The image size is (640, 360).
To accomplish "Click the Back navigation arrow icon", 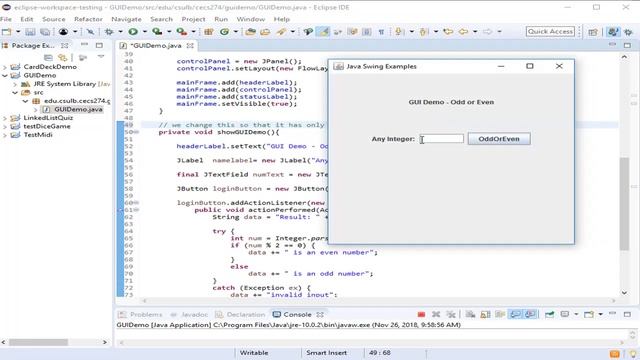I will 463,31.
